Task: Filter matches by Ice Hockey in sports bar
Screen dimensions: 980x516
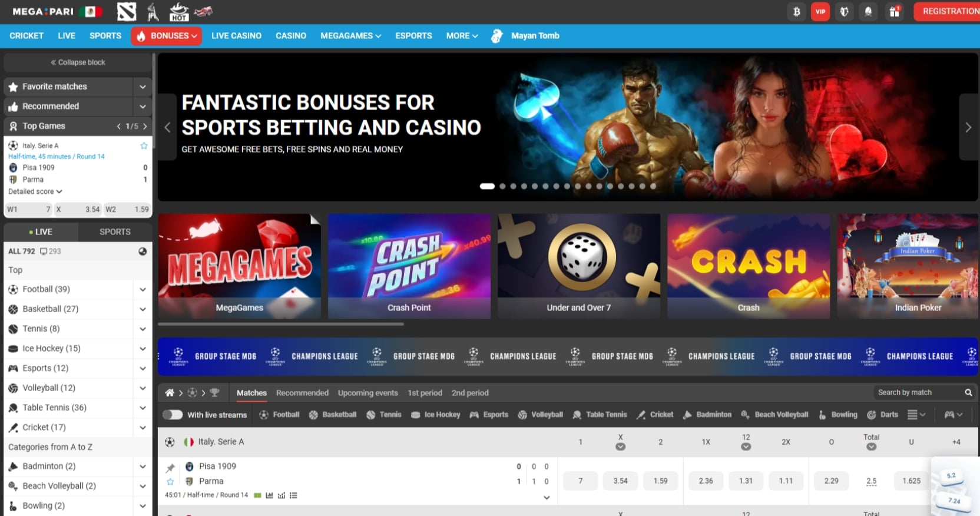Action: [435, 415]
